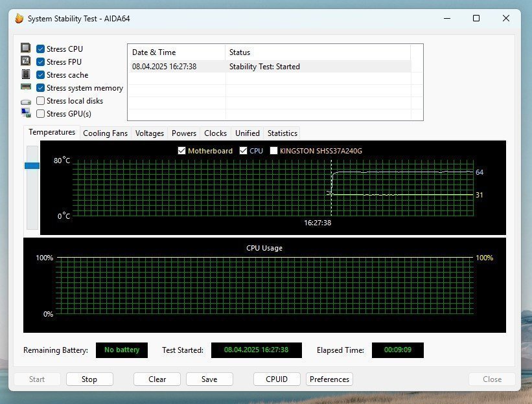Click the Test Started value field

pyautogui.click(x=256, y=350)
